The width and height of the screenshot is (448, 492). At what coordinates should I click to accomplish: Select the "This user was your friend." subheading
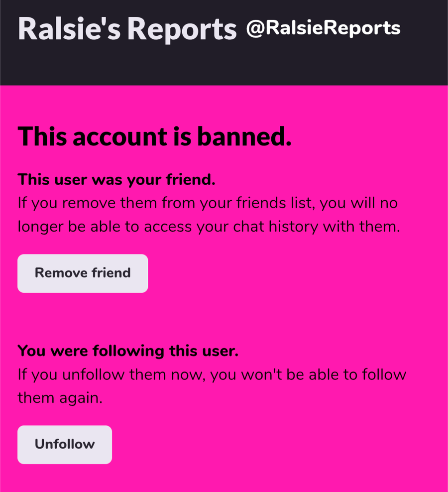pyautogui.click(x=116, y=179)
